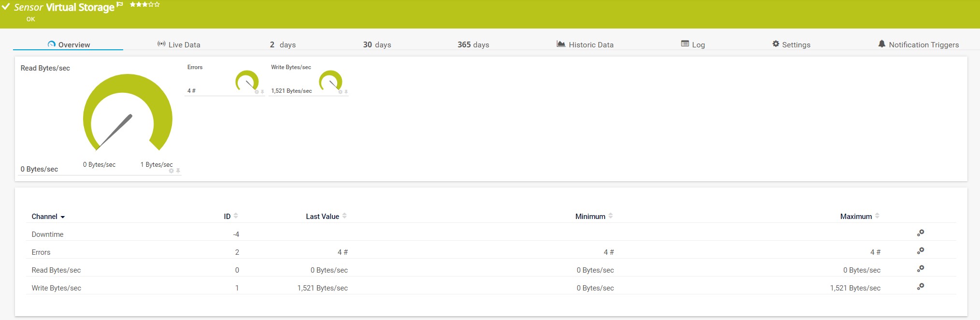This screenshot has width=980, height=320.
Task: Click the gear icon under Read Bytes/sec gauge
Action: [x=171, y=171]
